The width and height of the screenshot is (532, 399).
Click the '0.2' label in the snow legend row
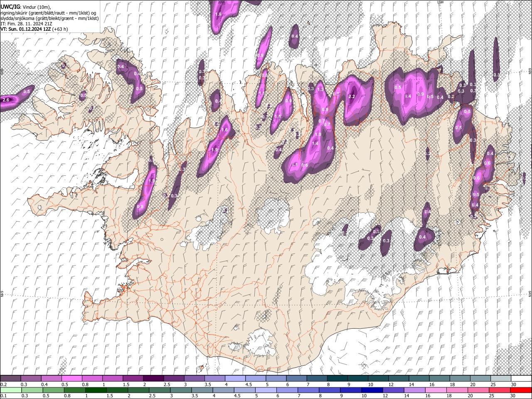pos(3,384)
